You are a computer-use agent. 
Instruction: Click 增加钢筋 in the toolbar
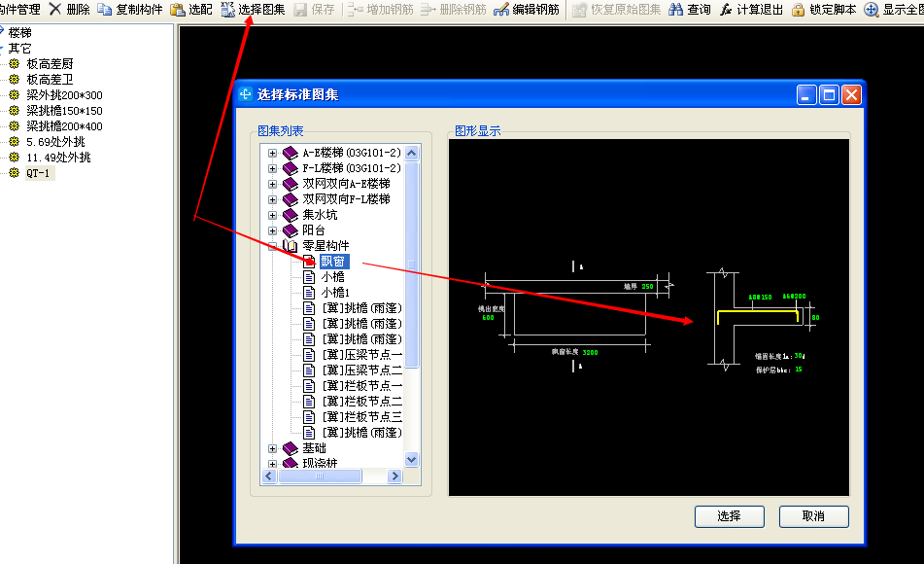click(381, 10)
